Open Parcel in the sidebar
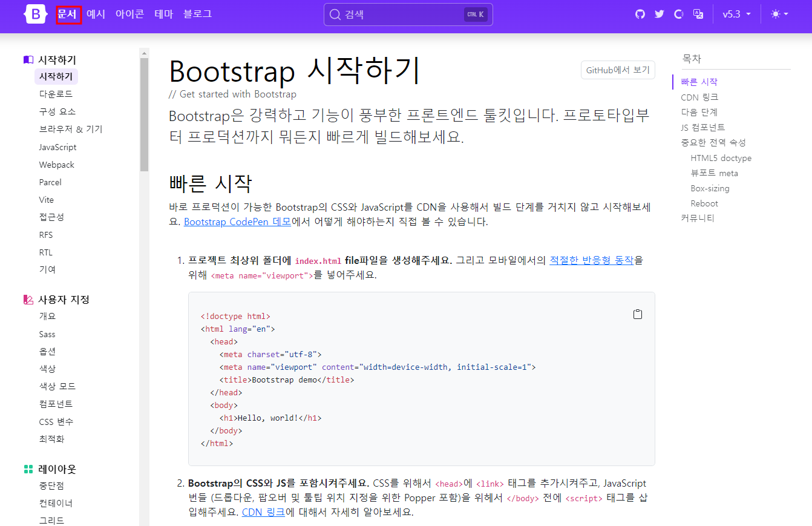 click(x=50, y=182)
